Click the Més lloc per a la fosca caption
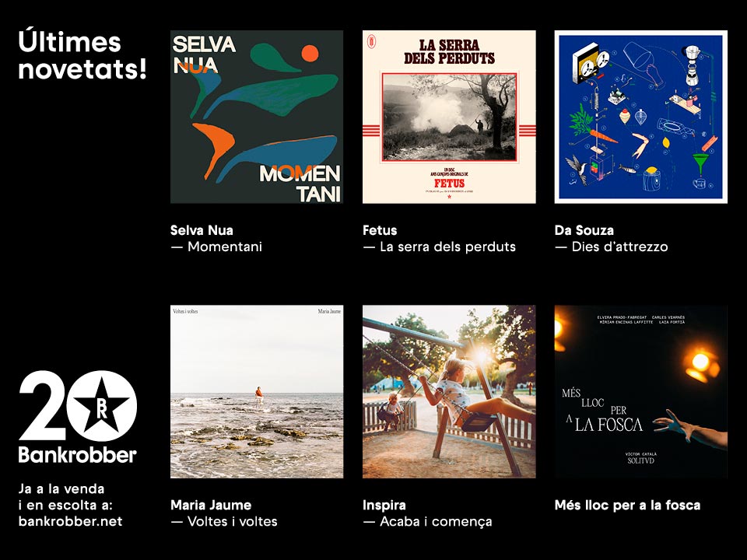 pos(627,506)
